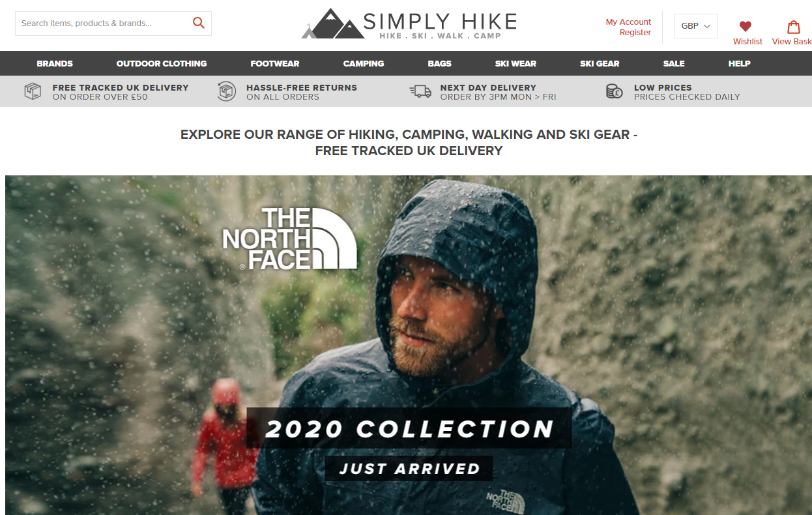Open the Ski Wear menu
812x515 pixels.
pyautogui.click(x=515, y=63)
